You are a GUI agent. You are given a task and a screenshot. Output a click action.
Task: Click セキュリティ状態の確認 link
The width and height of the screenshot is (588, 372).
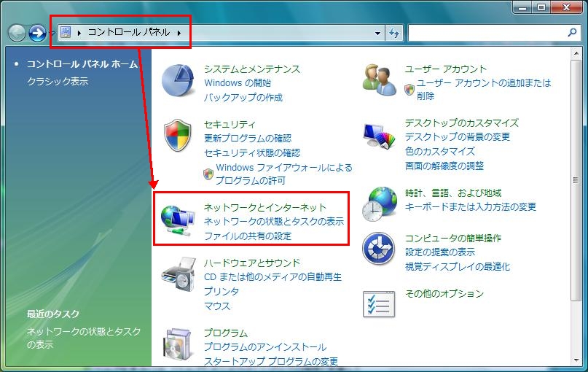point(252,152)
